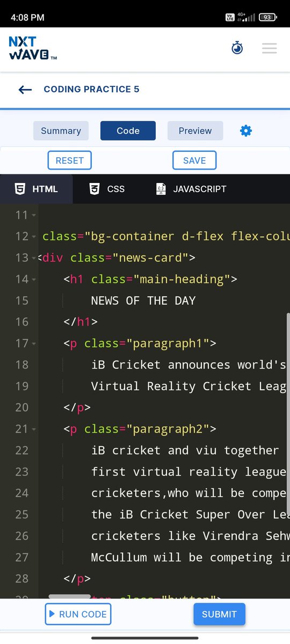Collapse code fold at line 11
Screen dimensions: 290x644
(x=34, y=215)
